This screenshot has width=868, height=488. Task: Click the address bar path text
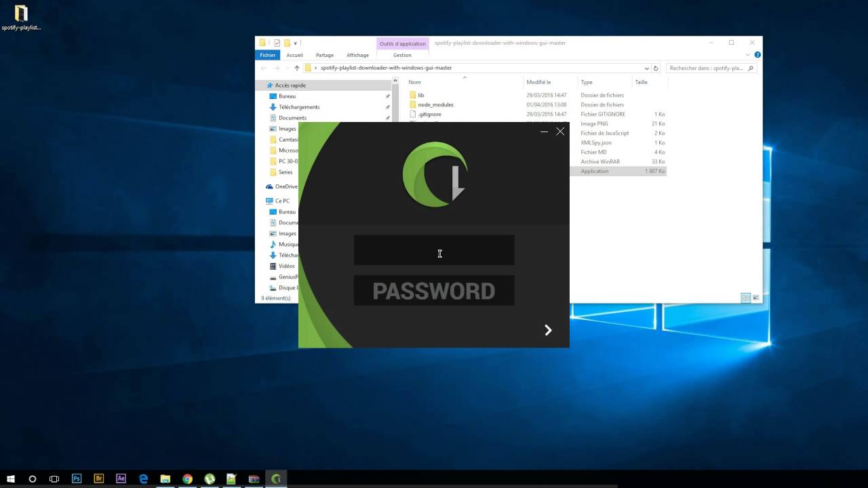click(386, 68)
